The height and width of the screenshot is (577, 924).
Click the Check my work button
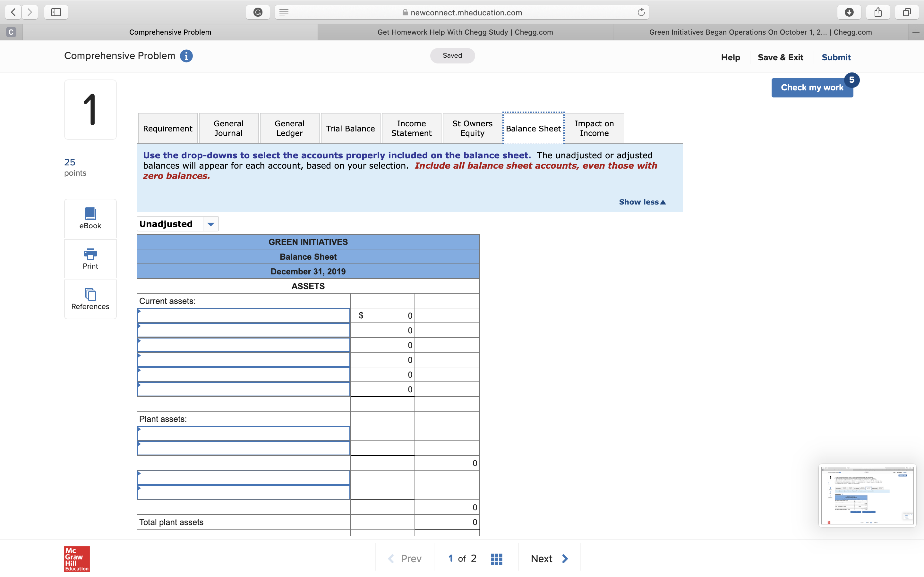(x=812, y=88)
